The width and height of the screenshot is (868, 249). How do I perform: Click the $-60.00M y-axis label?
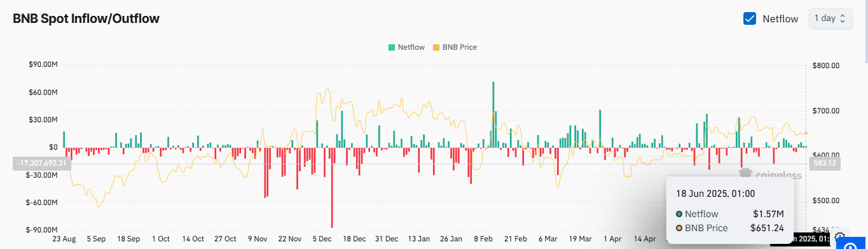click(43, 203)
